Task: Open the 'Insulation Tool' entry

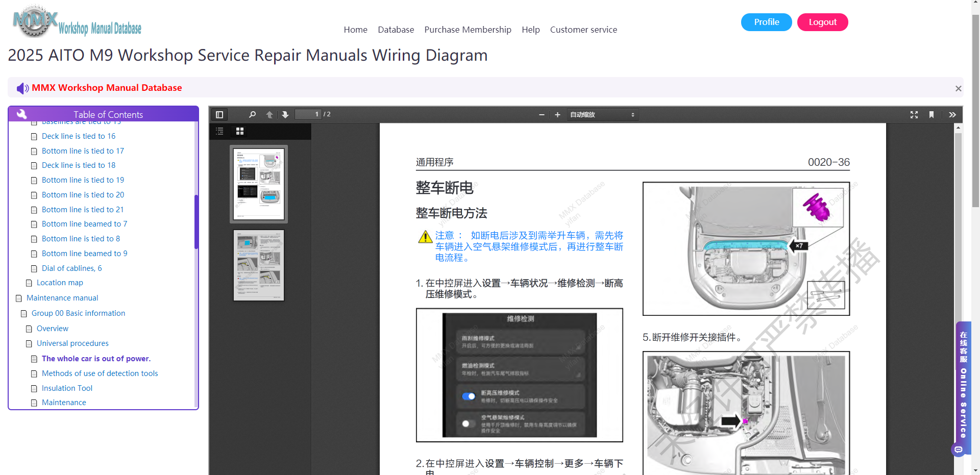Action: pos(67,388)
